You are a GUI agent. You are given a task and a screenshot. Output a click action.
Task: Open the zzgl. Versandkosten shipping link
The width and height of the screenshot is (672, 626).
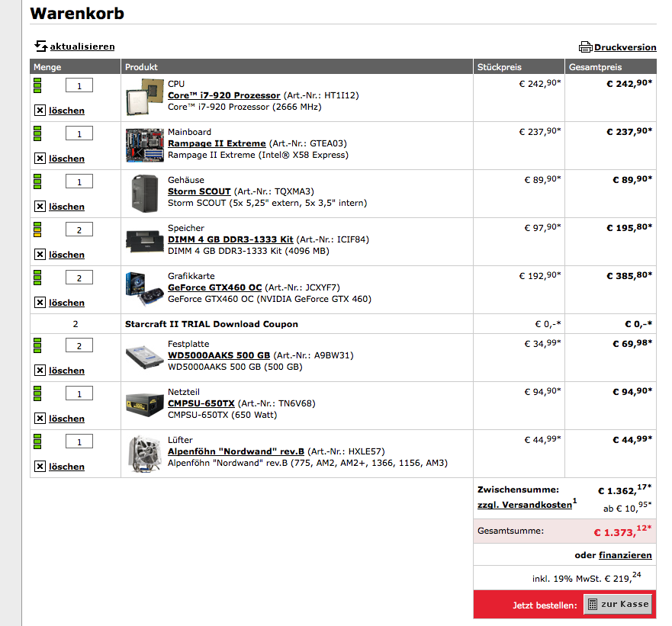pos(525,505)
